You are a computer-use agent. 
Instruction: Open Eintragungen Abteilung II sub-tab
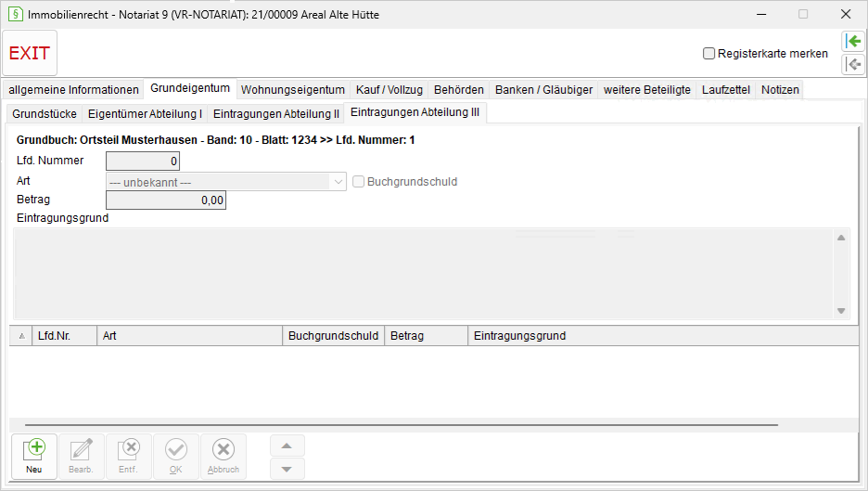(275, 113)
